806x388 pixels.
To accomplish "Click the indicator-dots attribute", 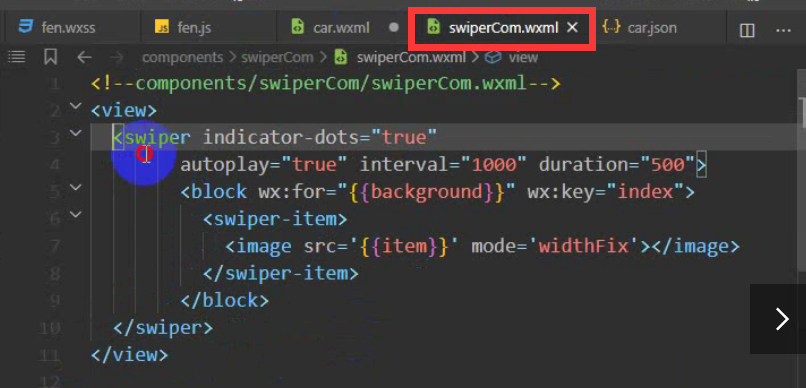I will coord(281,138).
